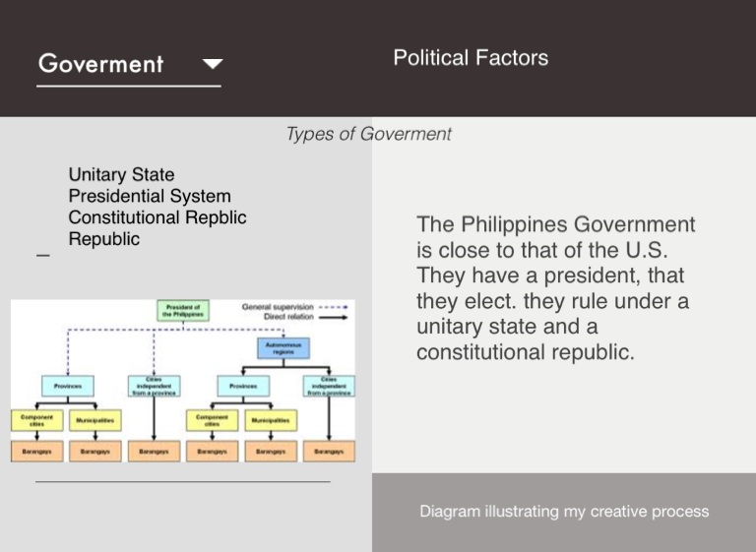Screen dimensions: 756x552
Task: Click the Diagram illustrating my creative process caption
Action: pos(564,512)
